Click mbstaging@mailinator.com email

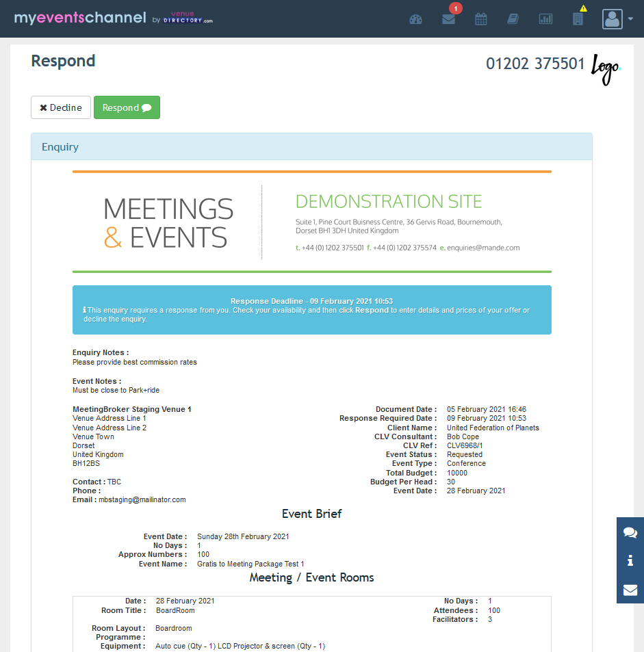(142, 500)
